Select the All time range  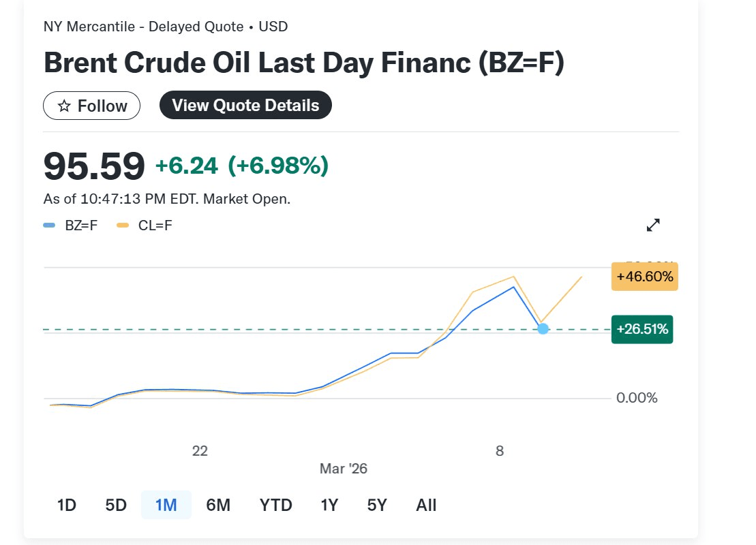(x=426, y=505)
